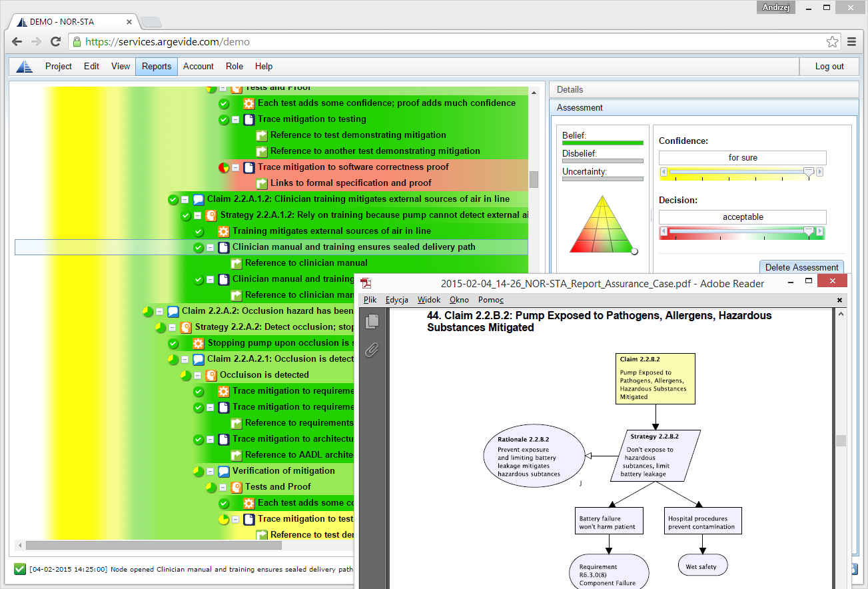Click the Assessment panel header

(703, 107)
